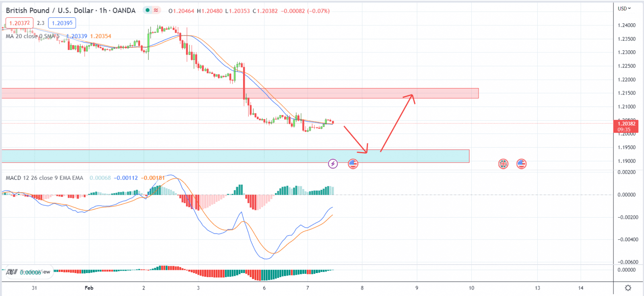Viewport: 644px width, 296px height.
Task: Select the cyan support zone rectangle
Action: [x=235, y=156]
